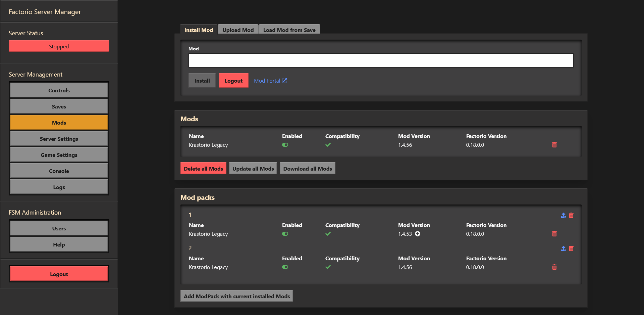Click Krastorio Legacy name in Mods list
The height and width of the screenshot is (315, 644).
(208, 145)
